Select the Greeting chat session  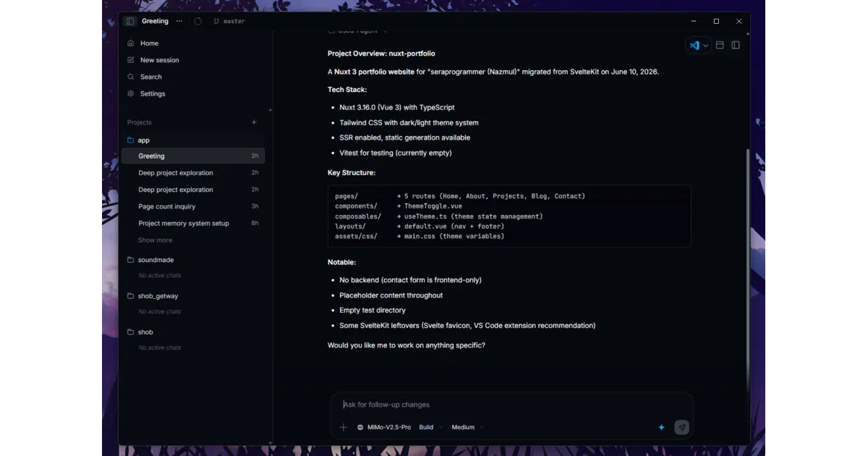coord(194,156)
